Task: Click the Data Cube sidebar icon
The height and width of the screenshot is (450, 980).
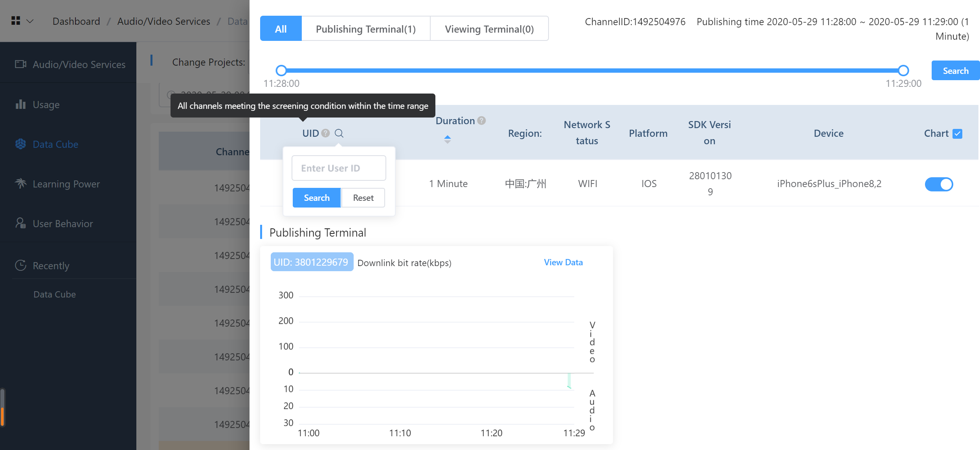Action: pyautogui.click(x=20, y=144)
